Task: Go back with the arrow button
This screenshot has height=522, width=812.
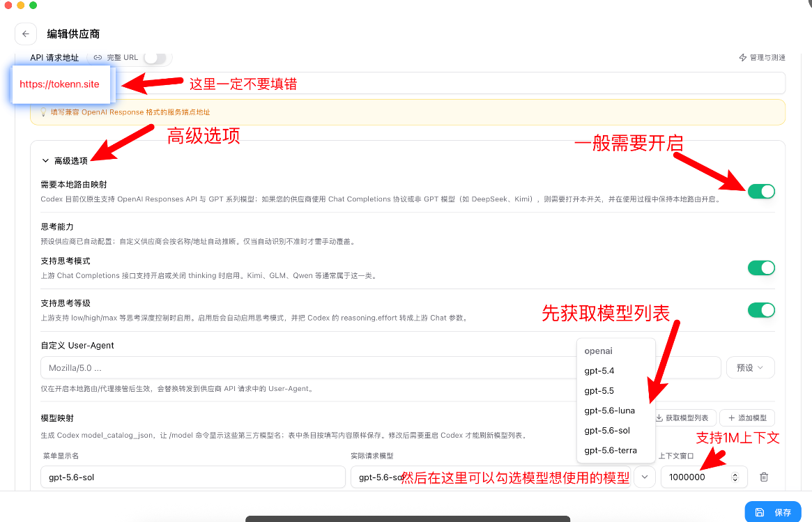Action: click(x=25, y=34)
